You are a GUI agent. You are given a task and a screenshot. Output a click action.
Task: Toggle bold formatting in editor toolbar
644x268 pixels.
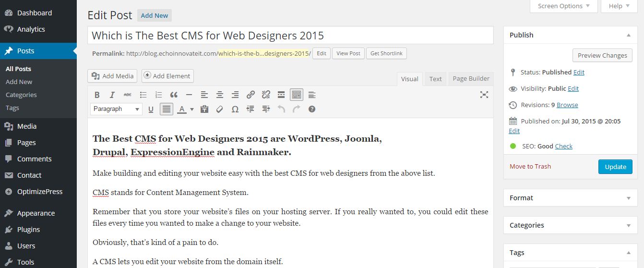(97, 95)
